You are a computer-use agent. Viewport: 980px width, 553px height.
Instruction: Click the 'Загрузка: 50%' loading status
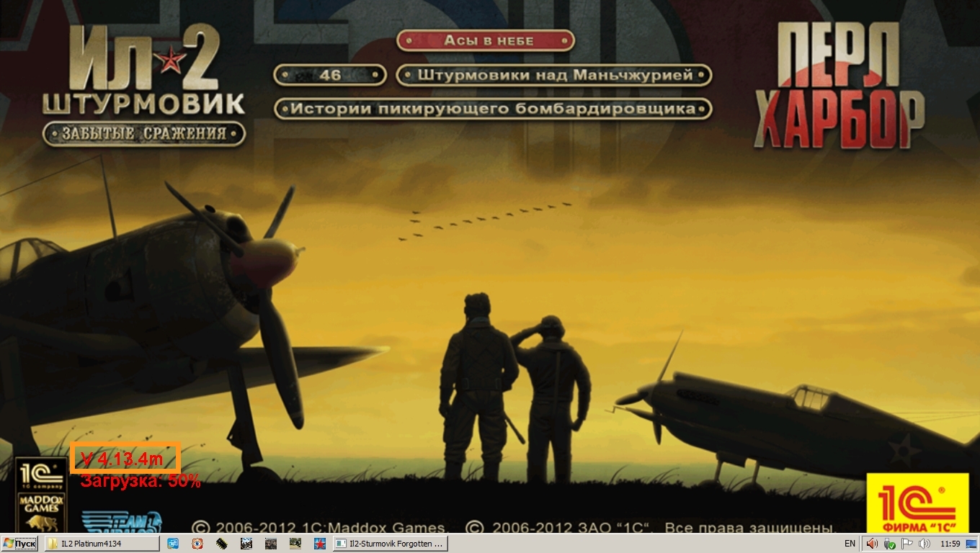pos(141,481)
